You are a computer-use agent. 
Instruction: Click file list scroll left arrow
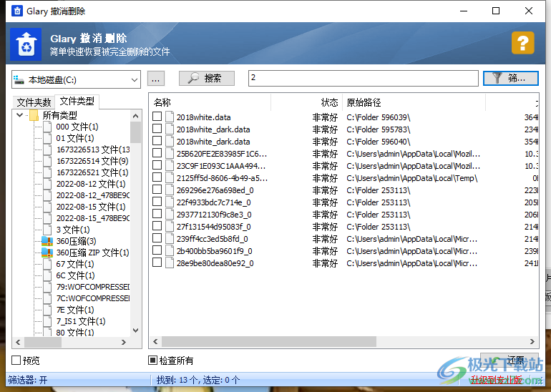[155, 341]
